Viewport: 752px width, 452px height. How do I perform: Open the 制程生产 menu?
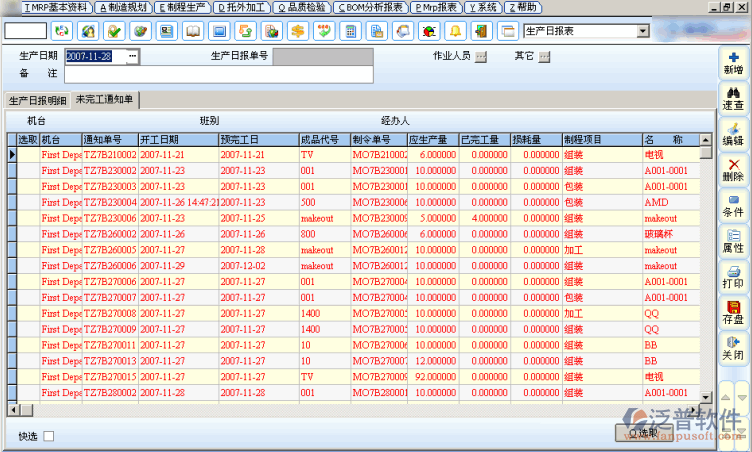pyautogui.click(x=181, y=7)
